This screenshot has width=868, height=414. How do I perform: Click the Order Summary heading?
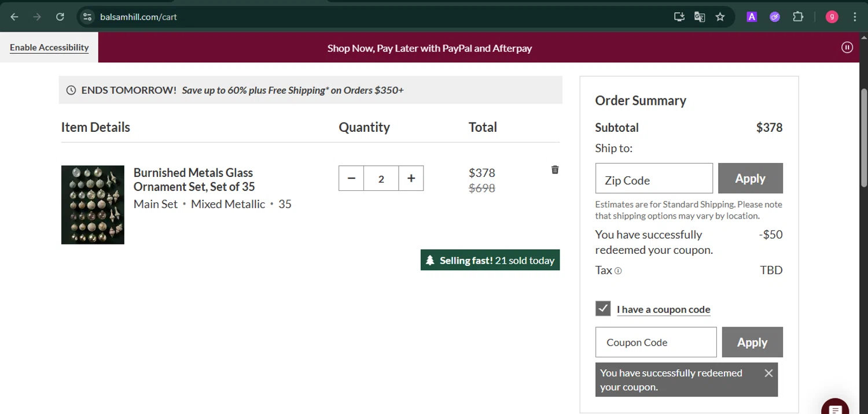(x=641, y=101)
